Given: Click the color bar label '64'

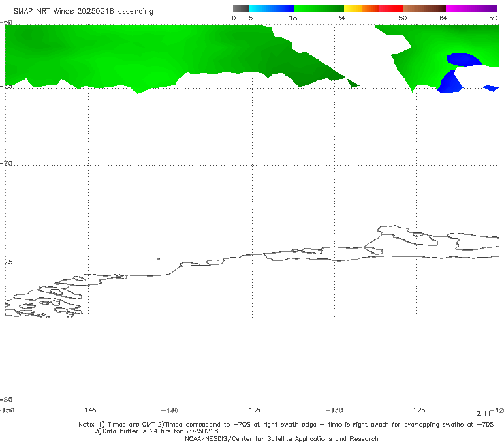Looking at the screenshot, I should [443, 18].
